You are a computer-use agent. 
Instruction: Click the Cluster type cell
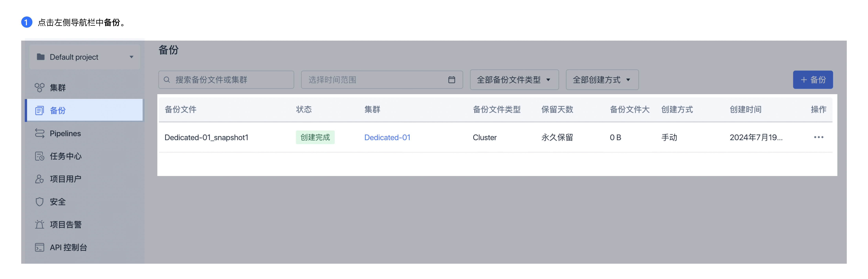pyautogui.click(x=485, y=137)
